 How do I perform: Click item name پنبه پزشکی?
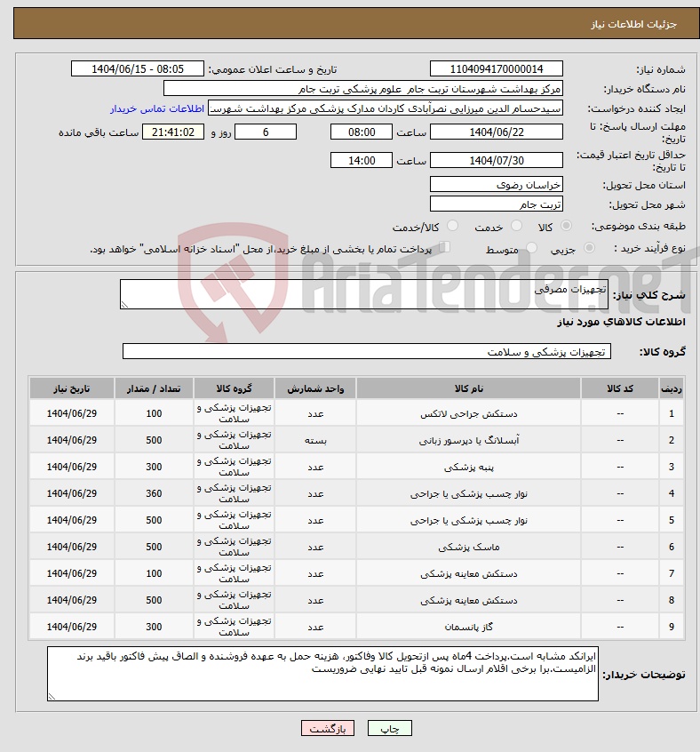468,468
